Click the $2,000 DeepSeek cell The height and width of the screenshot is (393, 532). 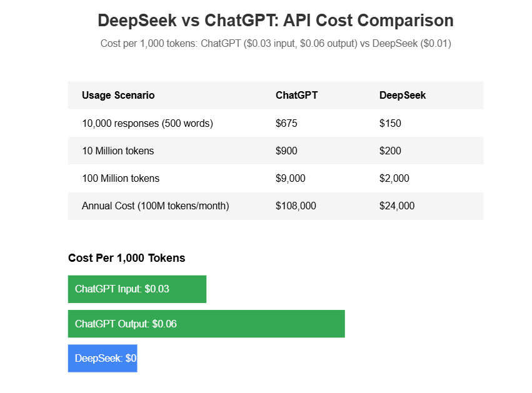tap(394, 178)
